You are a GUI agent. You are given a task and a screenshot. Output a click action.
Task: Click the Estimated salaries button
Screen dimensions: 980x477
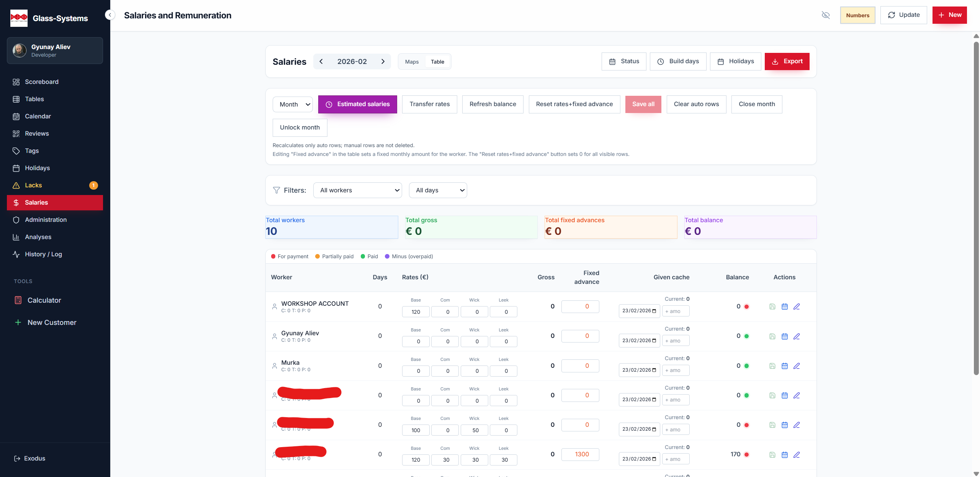click(357, 104)
